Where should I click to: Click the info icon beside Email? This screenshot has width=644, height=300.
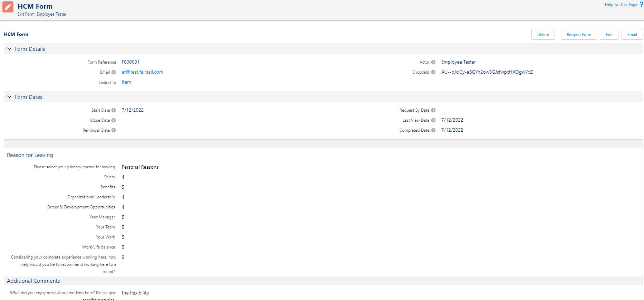114,72
